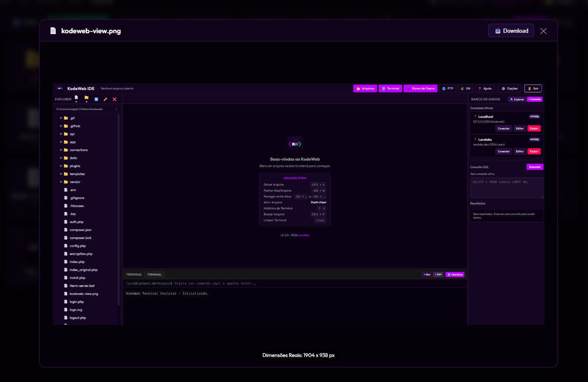Open the Laralabs link in version footer

point(304,235)
